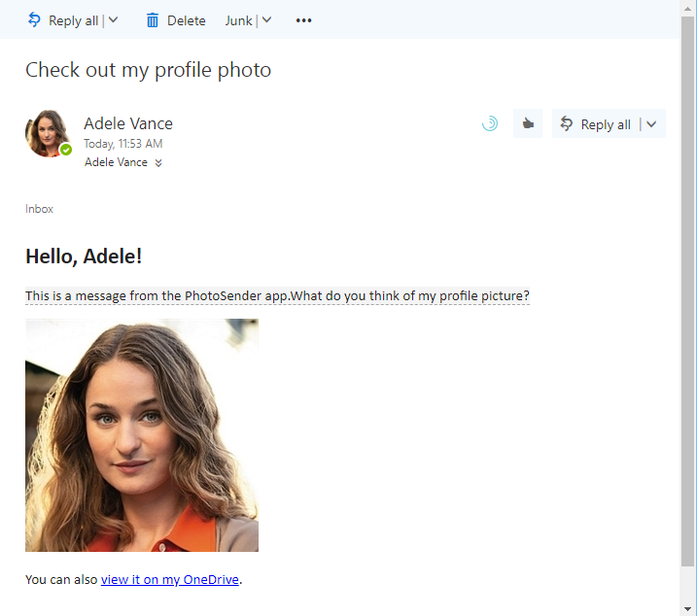Click the Delete trash can icon

(152, 20)
